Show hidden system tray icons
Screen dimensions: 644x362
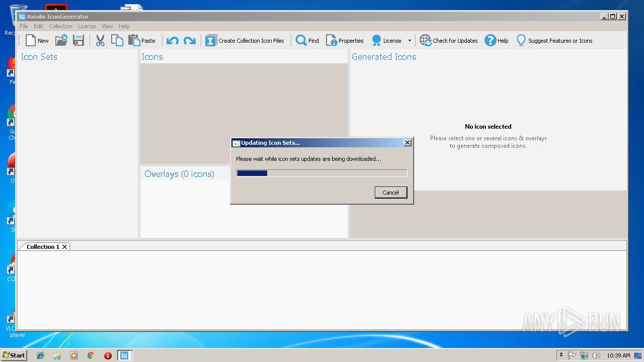click(x=561, y=355)
